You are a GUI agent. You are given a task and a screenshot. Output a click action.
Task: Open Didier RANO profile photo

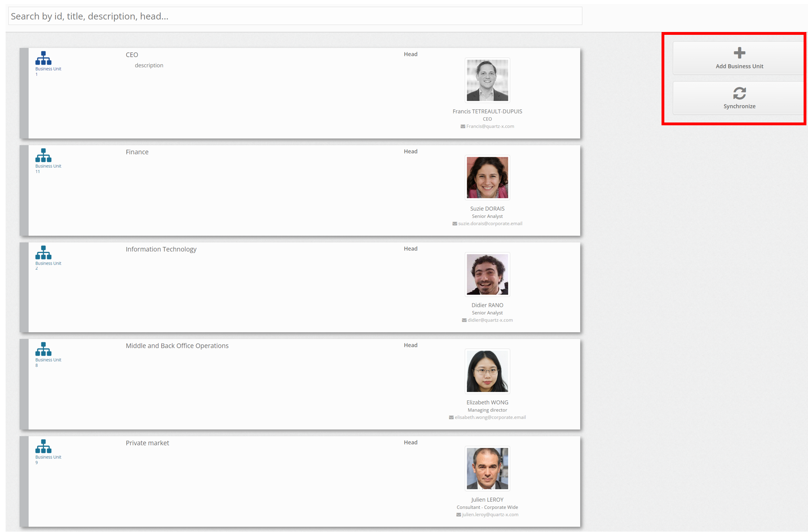(x=487, y=275)
